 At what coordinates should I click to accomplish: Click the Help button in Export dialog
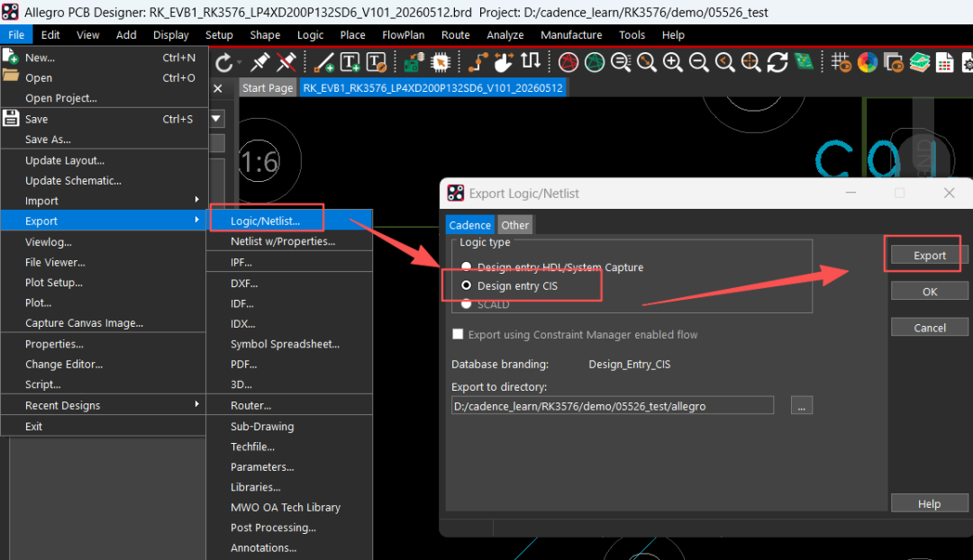point(929,503)
